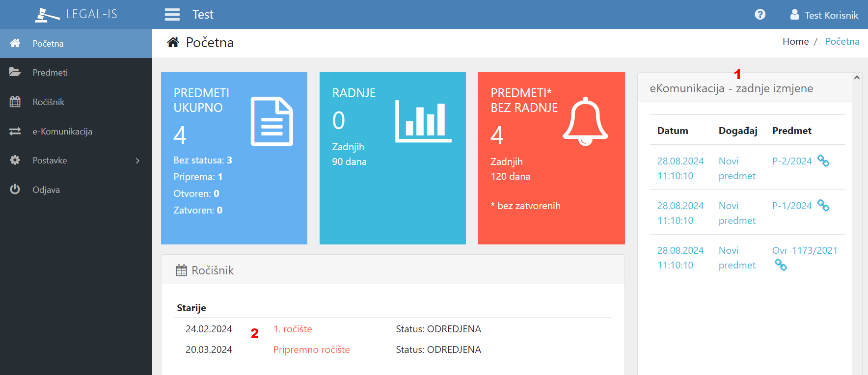
Task: Click the link icon next to P-2/2024
Action: (x=823, y=161)
